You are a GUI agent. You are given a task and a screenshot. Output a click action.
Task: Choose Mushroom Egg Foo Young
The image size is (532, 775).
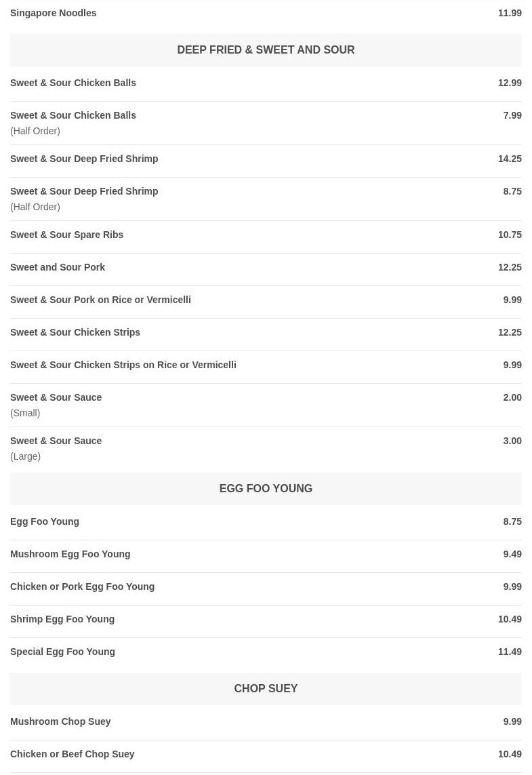(x=70, y=554)
